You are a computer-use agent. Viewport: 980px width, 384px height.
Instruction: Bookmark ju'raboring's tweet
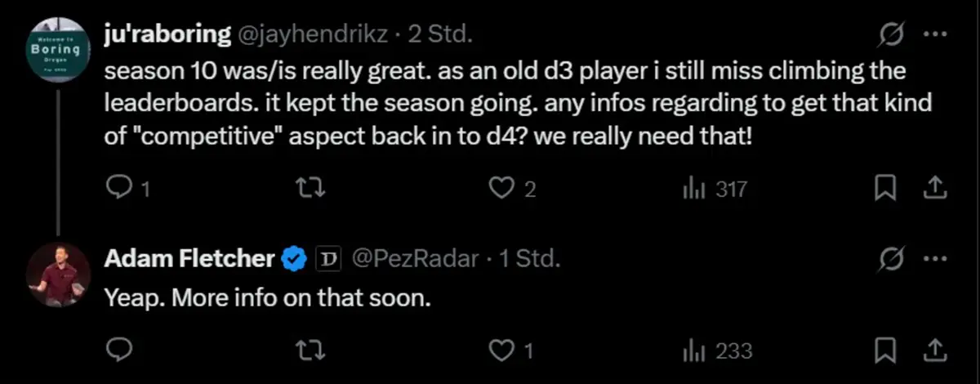pos(884,190)
